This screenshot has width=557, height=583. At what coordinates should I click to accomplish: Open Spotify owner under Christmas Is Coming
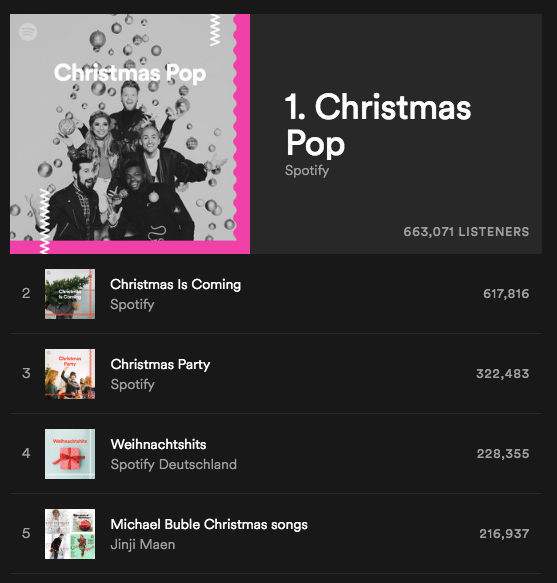[132, 305]
